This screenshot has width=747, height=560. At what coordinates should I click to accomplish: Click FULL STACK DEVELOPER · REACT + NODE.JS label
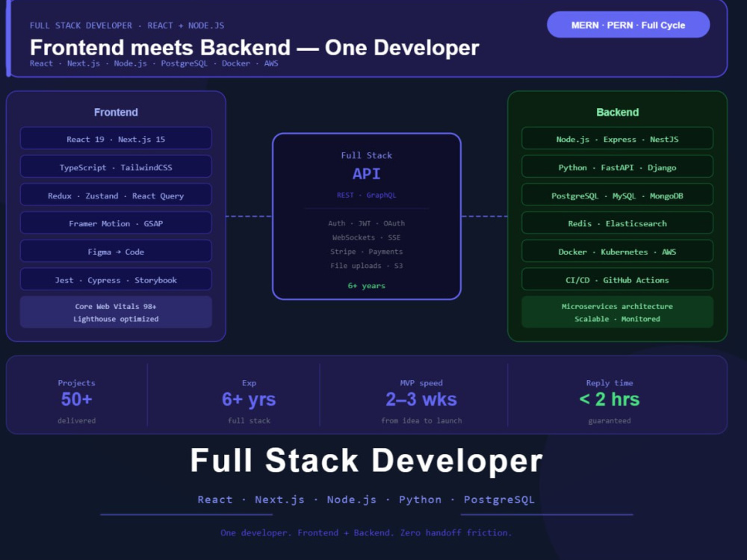click(x=127, y=25)
